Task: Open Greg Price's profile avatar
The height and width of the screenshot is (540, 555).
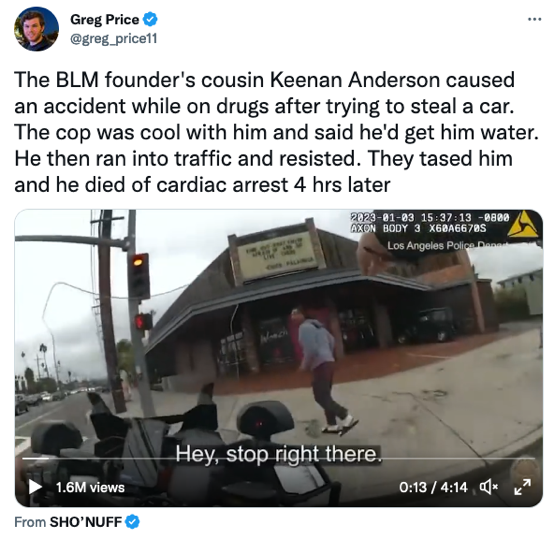Action: click(36, 29)
